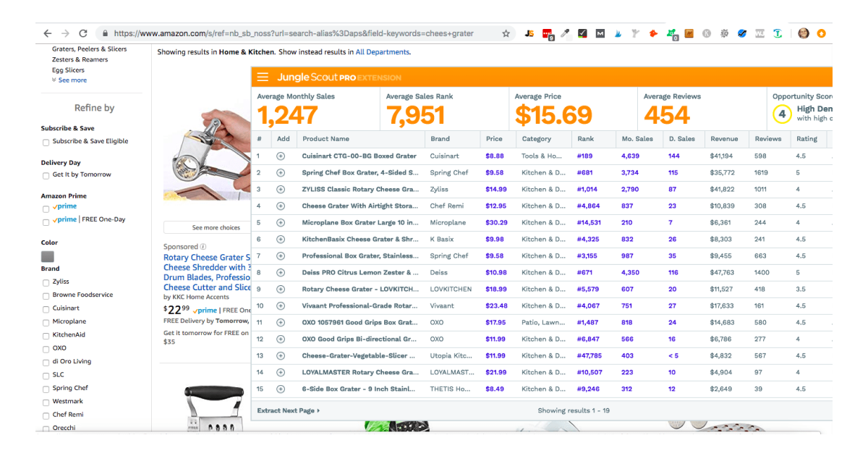The image size is (868, 456).
Task: Sort table by Reviews column header
Action: (767, 139)
